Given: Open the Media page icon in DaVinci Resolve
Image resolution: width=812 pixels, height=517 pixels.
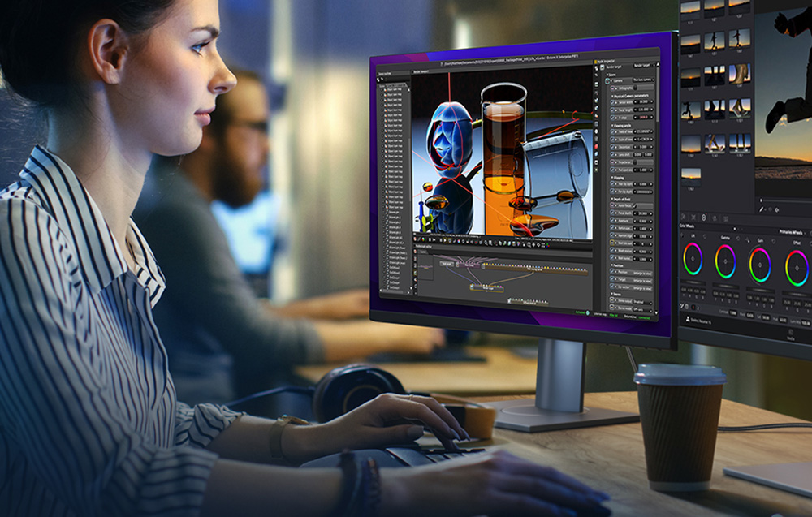Looking at the screenshot, I should pos(791,334).
